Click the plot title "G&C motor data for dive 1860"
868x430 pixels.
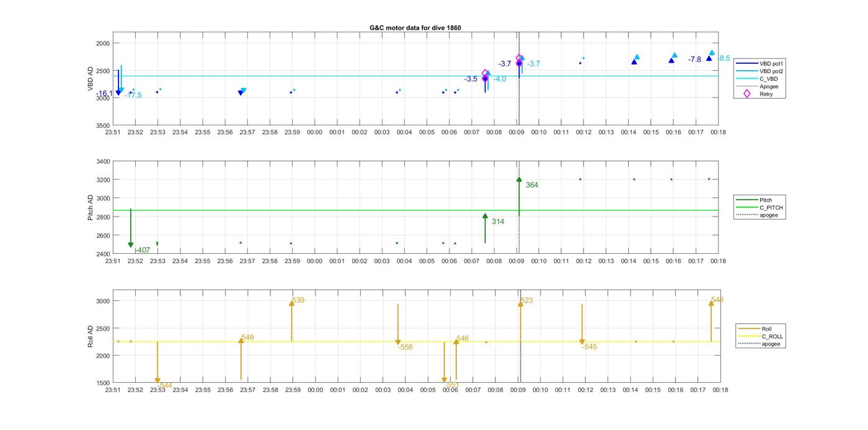(415, 28)
